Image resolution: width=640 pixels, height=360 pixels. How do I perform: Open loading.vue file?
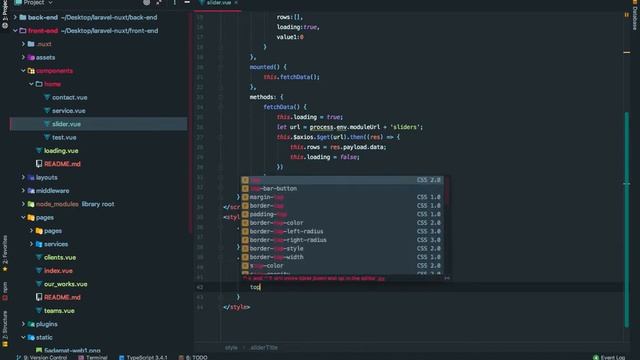tap(61, 151)
